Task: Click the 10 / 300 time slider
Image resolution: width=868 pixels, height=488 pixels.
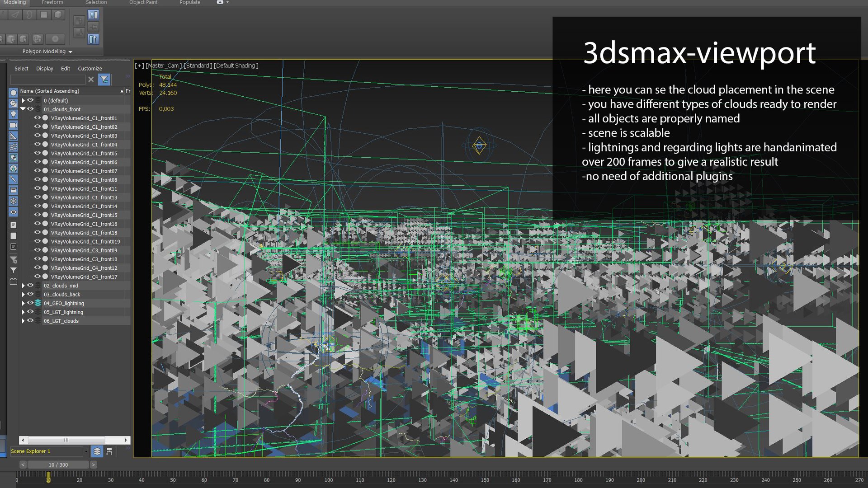Action: point(58,465)
